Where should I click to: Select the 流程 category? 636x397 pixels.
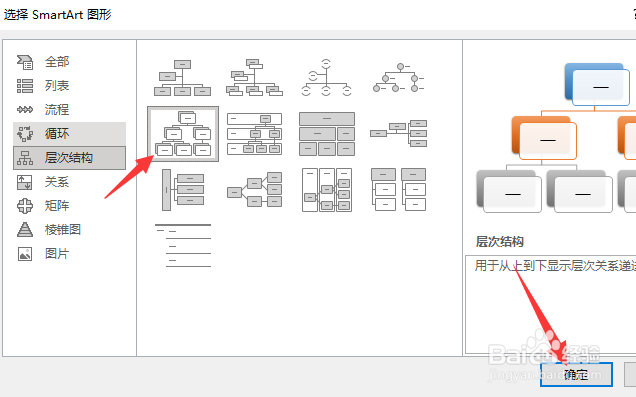click(x=69, y=109)
